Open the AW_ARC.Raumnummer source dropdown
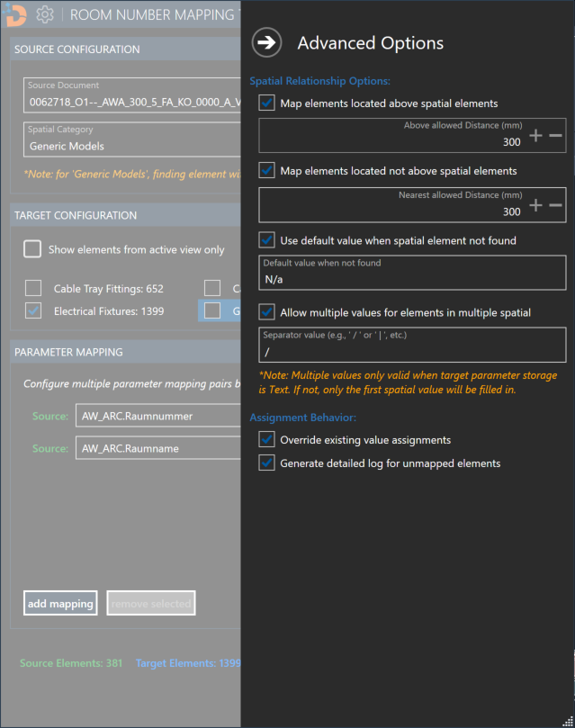575x728 pixels. [x=157, y=417]
